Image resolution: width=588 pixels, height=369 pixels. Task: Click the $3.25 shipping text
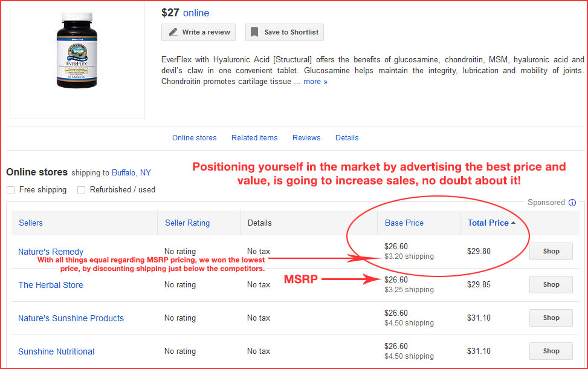409,290
